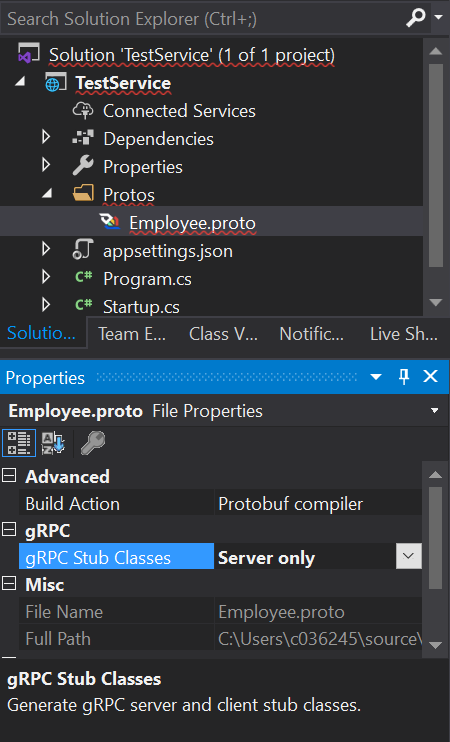Click the Employee.proto file icon
Image resolution: width=450 pixels, height=742 pixels.
click(110, 222)
